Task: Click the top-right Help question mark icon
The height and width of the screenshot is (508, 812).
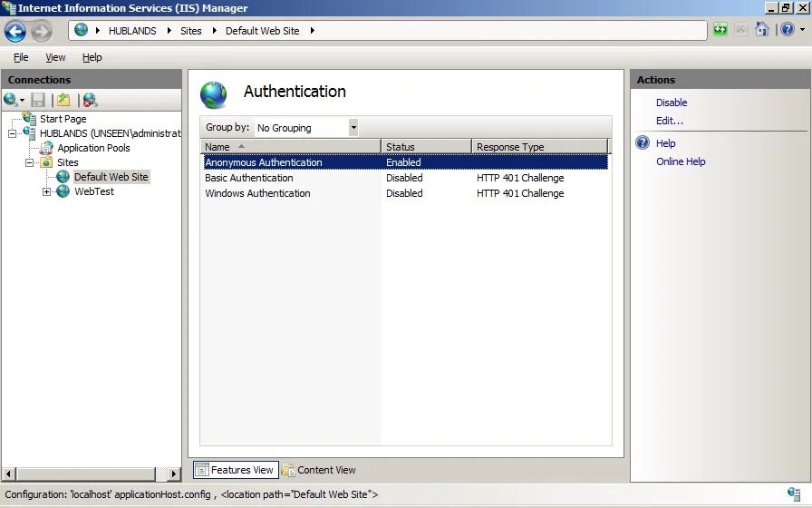Action: coord(788,29)
